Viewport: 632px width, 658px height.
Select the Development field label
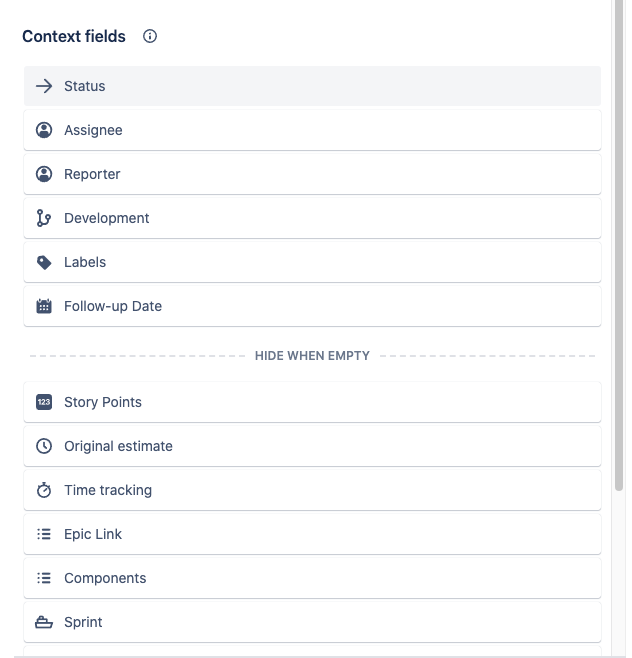pos(107,218)
